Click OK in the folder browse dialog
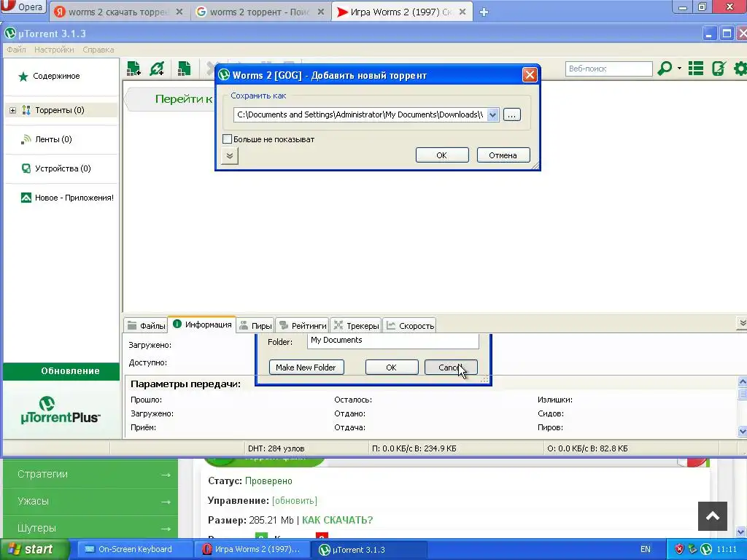Viewport: 747px width, 560px height. click(x=392, y=367)
